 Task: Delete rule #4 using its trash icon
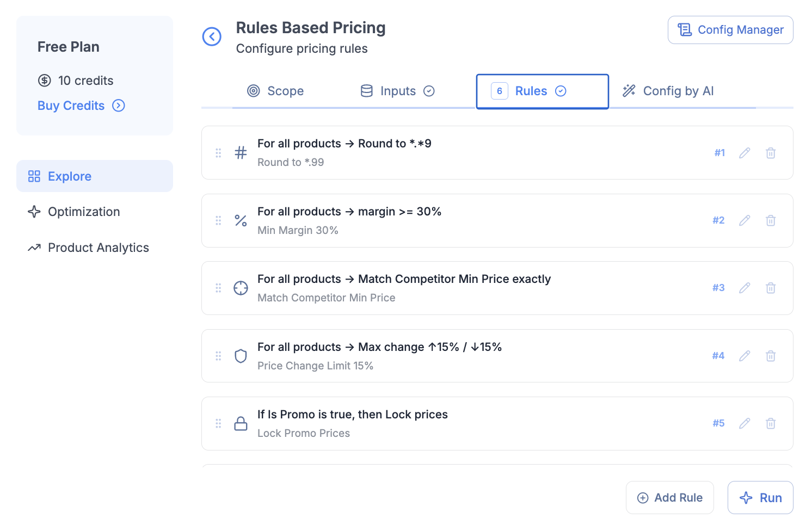[x=771, y=356]
